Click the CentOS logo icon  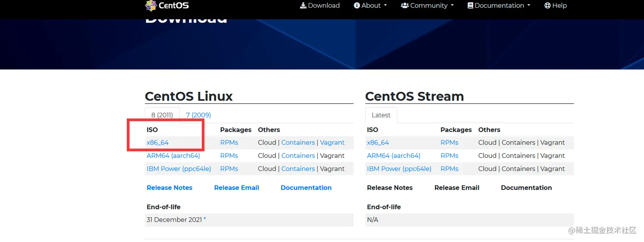[151, 6]
